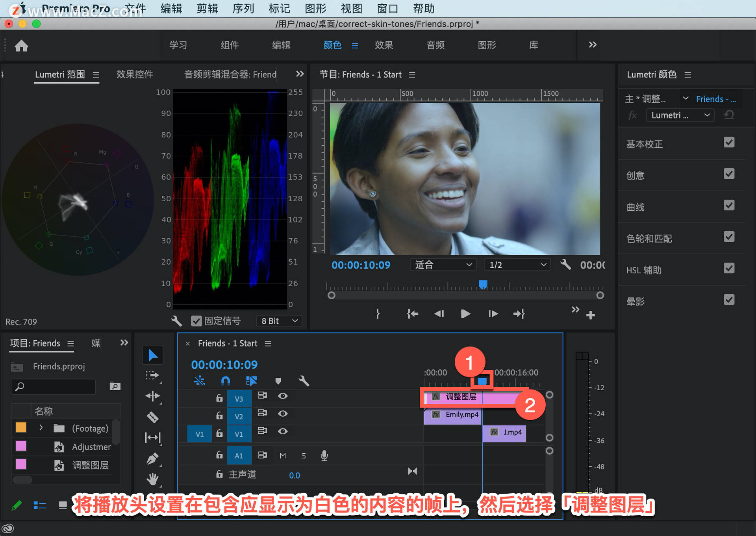Open timeline display settings wrench
Viewport: 756px width, 536px height.
(x=304, y=380)
